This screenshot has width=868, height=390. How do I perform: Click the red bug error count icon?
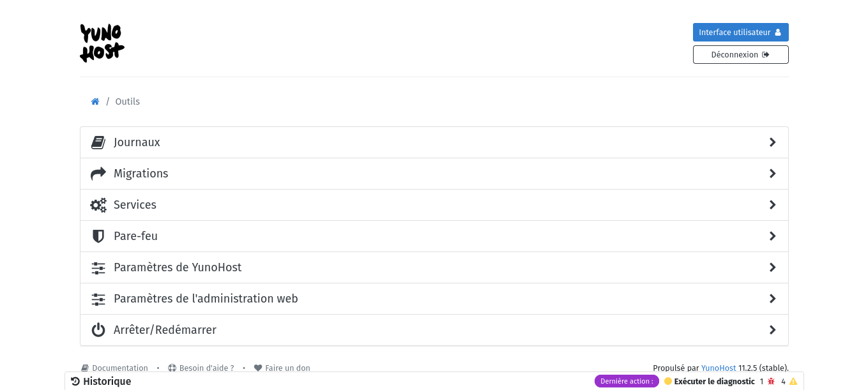pos(771,381)
